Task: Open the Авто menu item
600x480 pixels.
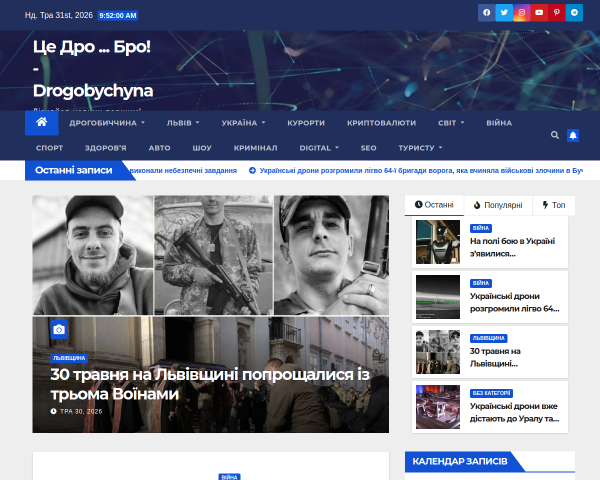Action: (160, 148)
